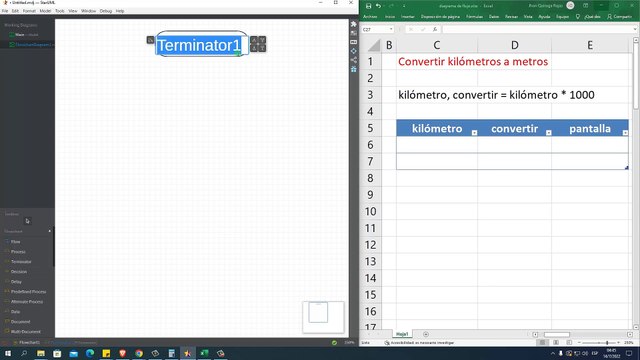Click the StarUML validation green check icon
Viewport: 640px width, 360px height.
pyautogui.click(x=334, y=342)
